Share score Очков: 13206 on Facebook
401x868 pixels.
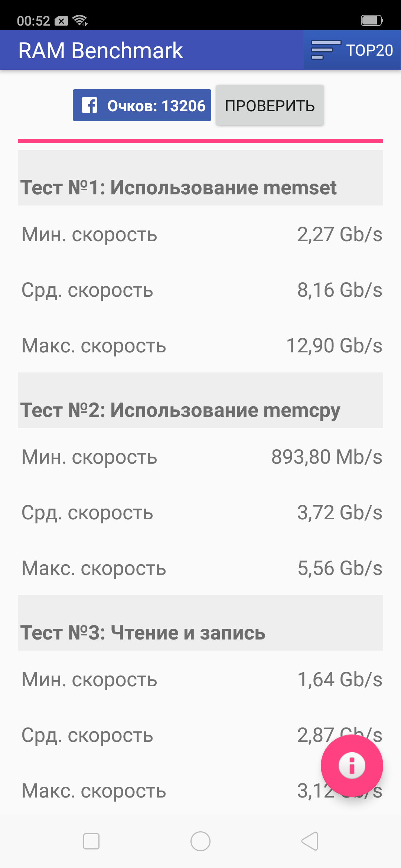142,105
